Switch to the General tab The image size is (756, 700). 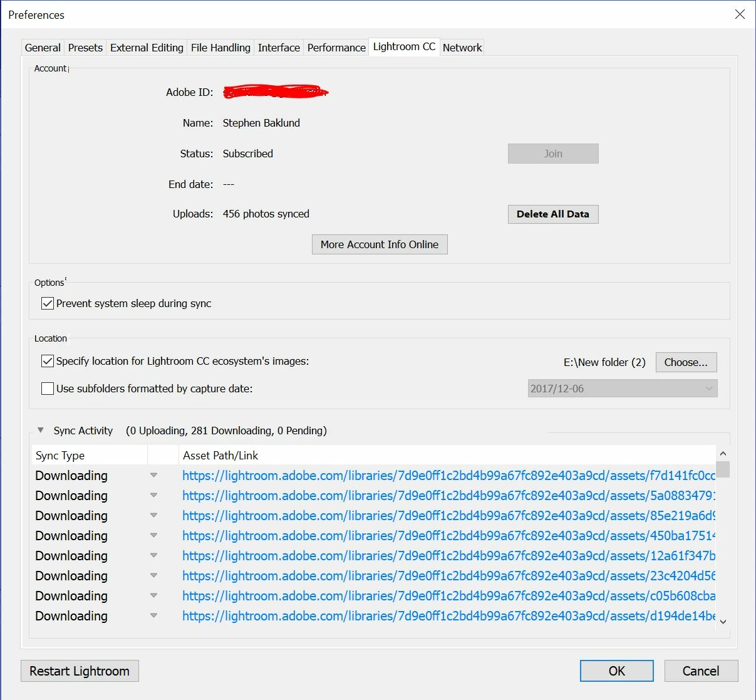click(x=43, y=48)
